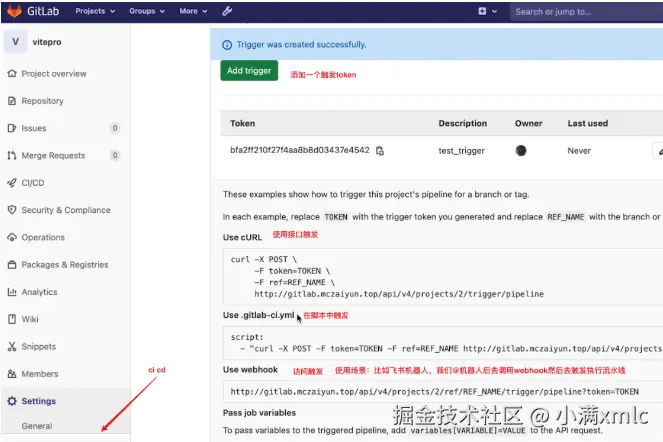The width and height of the screenshot is (663, 442).
Task: Go to Issues in sidebar
Action: (x=34, y=128)
